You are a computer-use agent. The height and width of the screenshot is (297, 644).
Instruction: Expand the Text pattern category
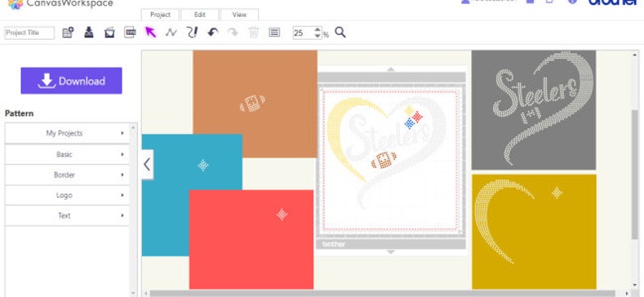coord(67,215)
